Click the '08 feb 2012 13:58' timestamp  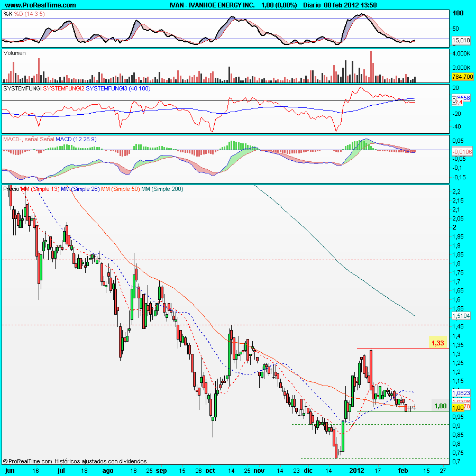point(350,5)
